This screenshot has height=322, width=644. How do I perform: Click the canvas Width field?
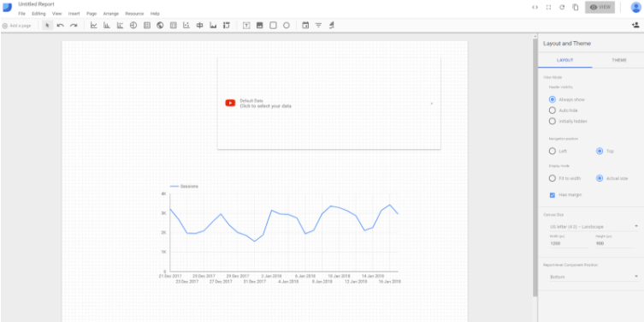(569, 243)
